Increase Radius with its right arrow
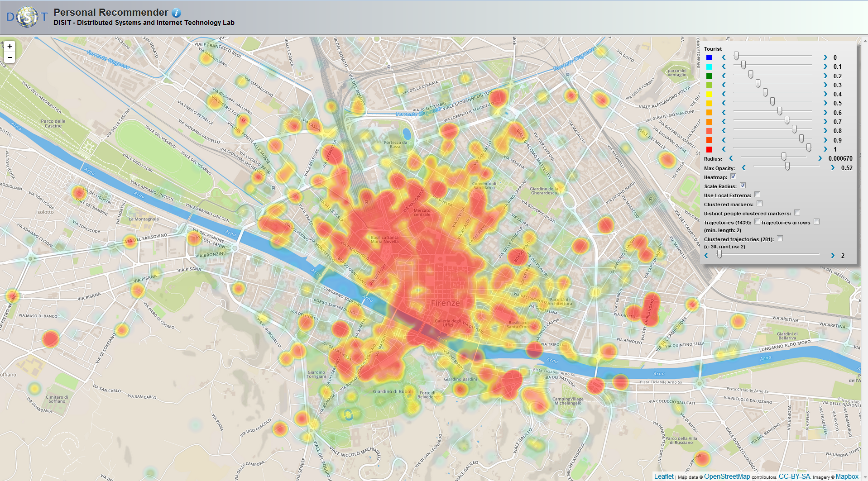The width and height of the screenshot is (868, 481). pos(820,158)
